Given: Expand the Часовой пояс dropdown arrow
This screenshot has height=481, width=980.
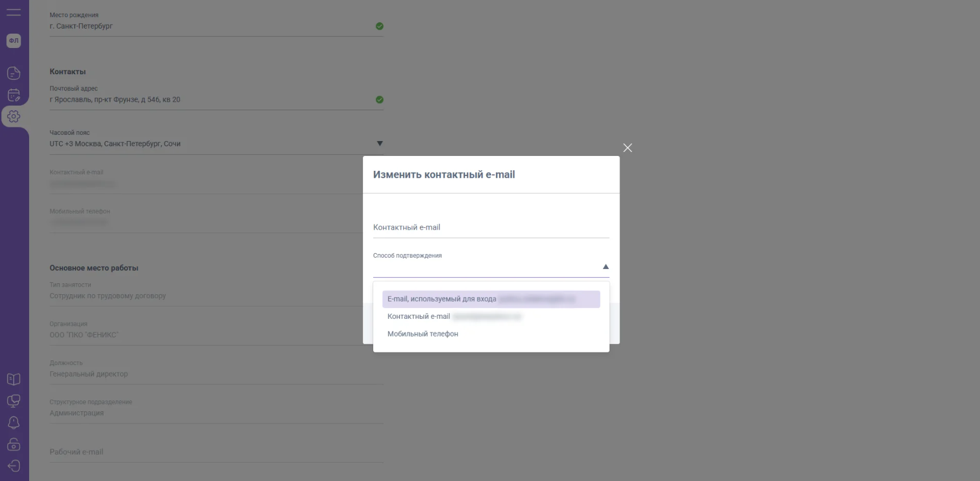Looking at the screenshot, I should pyautogui.click(x=379, y=143).
